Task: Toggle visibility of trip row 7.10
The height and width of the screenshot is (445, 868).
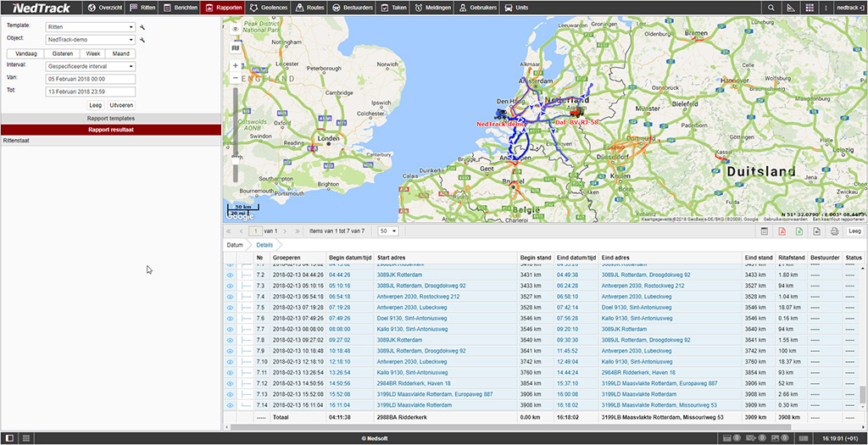Action: click(231, 361)
